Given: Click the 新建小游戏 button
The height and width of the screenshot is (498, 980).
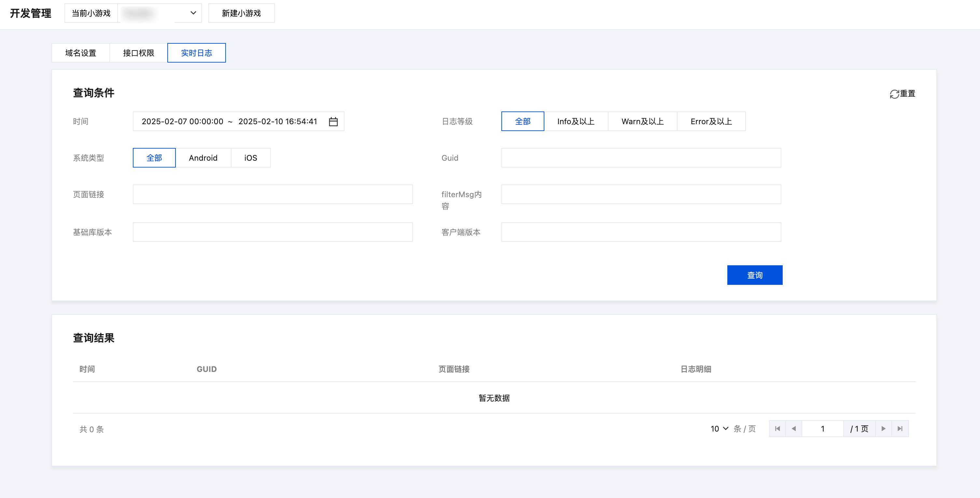Looking at the screenshot, I should (241, 13).
